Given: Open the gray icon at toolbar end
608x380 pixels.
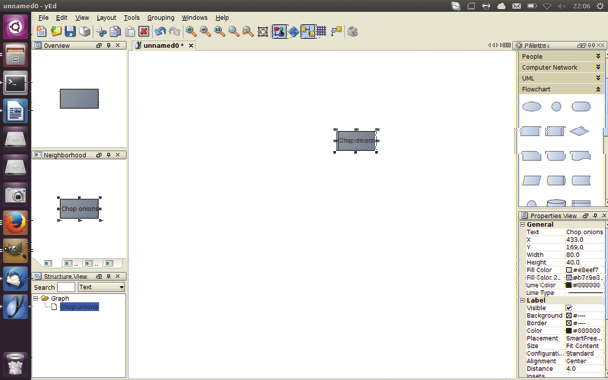Looking at the screenshot, I should tap(352, 31).
